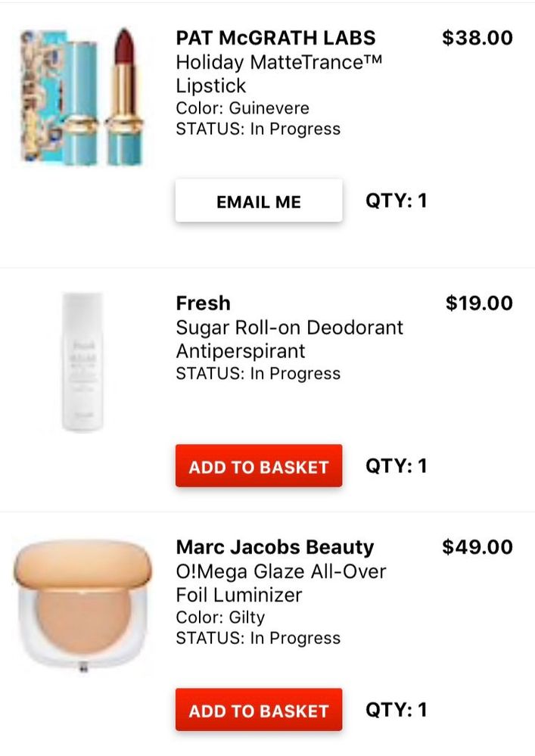
Task: Open the Marc Jacobs Beauty brand link
Action: 275,547
